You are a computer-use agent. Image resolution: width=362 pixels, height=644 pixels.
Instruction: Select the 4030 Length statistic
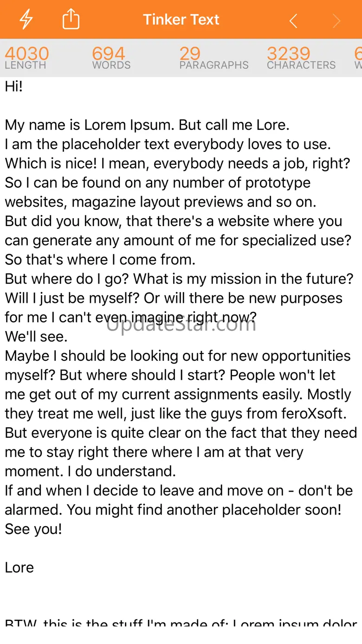pyautogui.click(x=26, y=58)
